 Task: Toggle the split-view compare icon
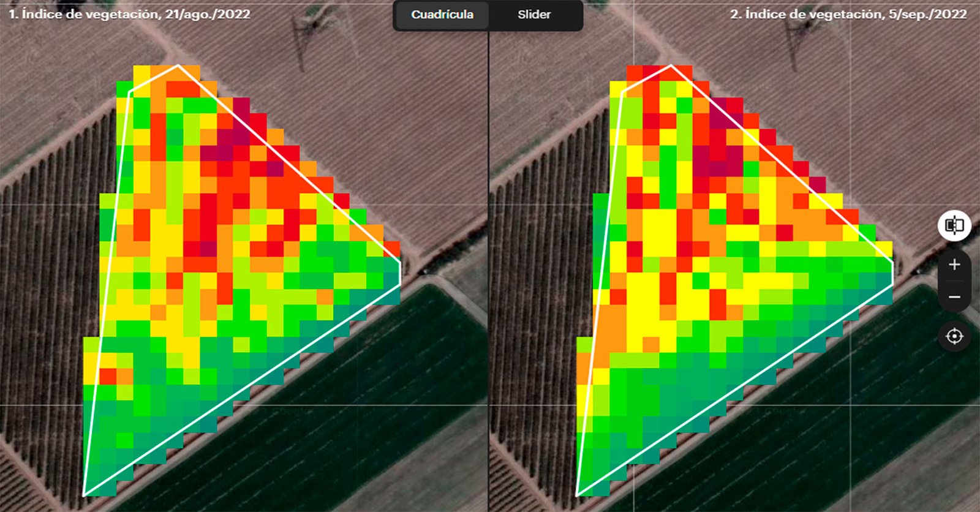pyautogui.click(x=954, y=225)
